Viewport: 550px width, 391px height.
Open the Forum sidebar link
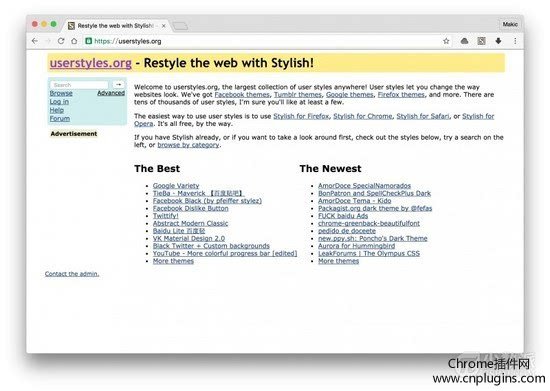point(60,119)
